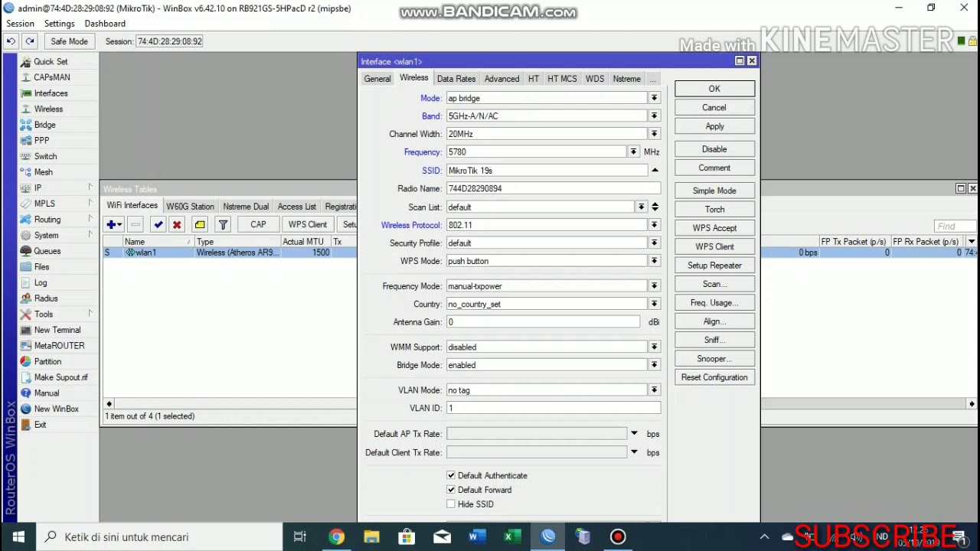Open the PPP sidebar entry
The width and height of the screenshot is (980, 551).
pyautogui.click(x=41, y=141)
